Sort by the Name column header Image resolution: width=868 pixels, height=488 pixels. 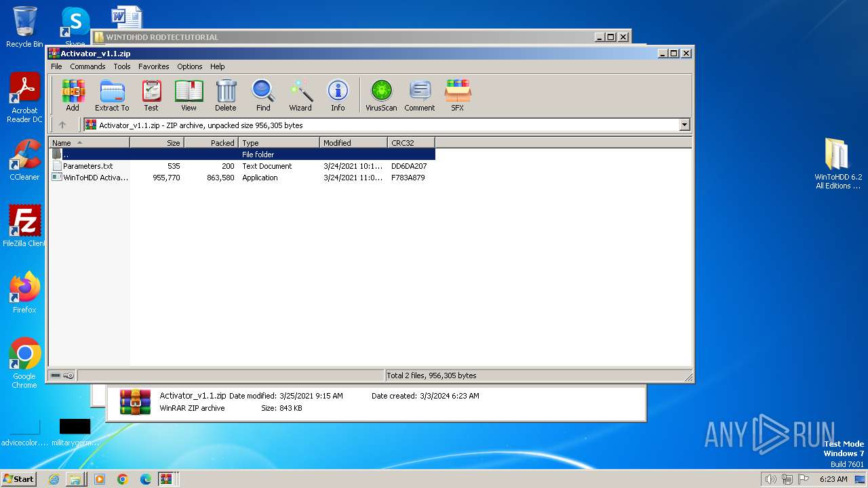coord(89,142)
